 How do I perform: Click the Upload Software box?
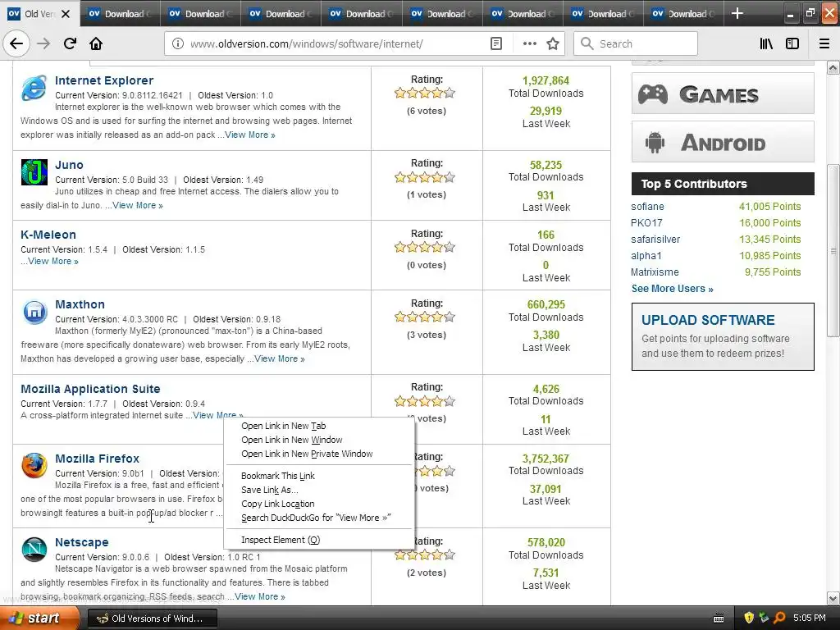click(x=723, y=336)
